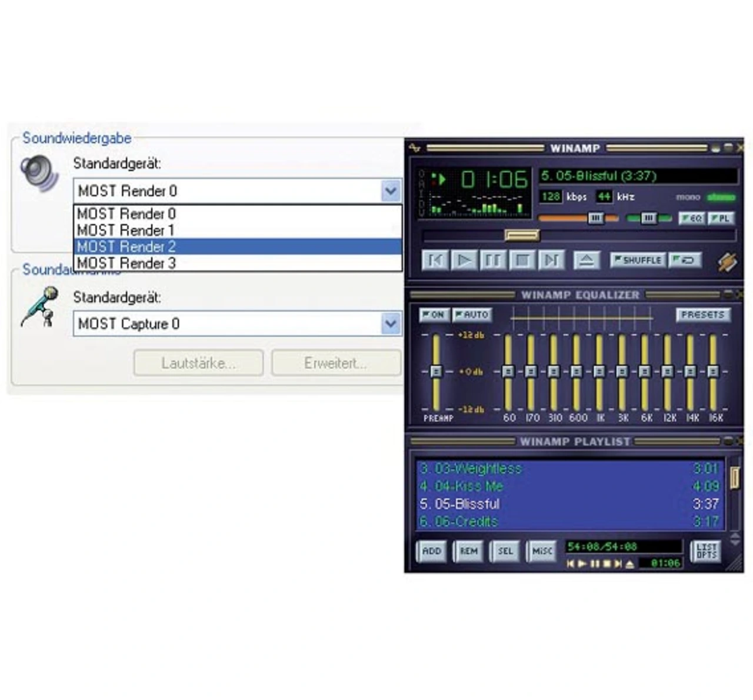Click the song title display 05-Blissful
The width and height of the screenshot is (753, 700).
tap(638, 176)
